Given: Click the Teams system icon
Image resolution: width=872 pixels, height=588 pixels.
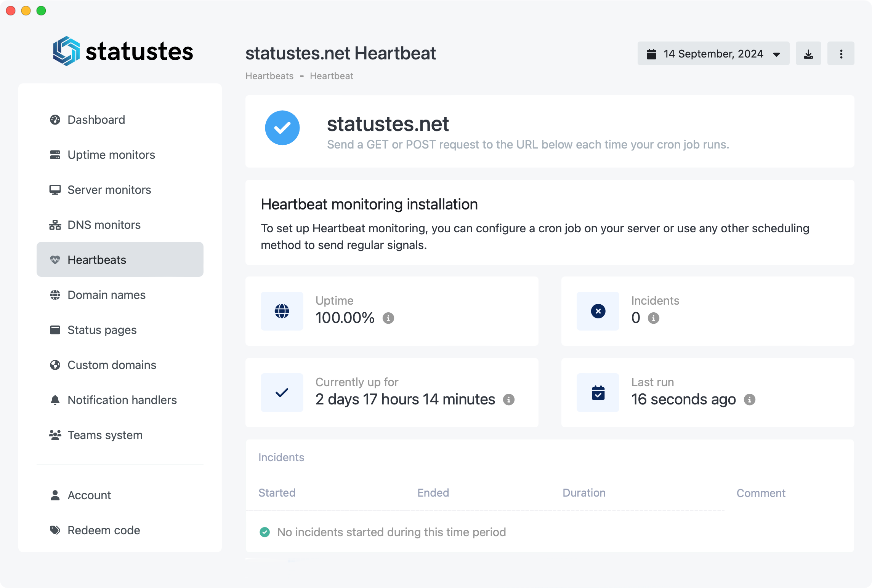Looking at the screenshot, I should tap(55, 435).
